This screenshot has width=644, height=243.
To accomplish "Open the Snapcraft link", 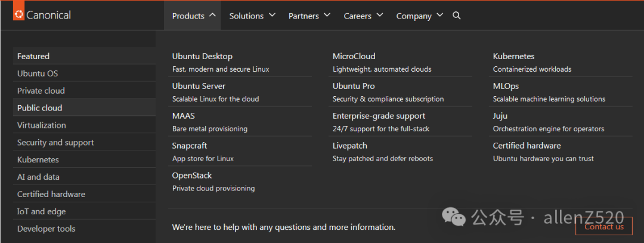I will pyautogui.click(x=190, y=146).
